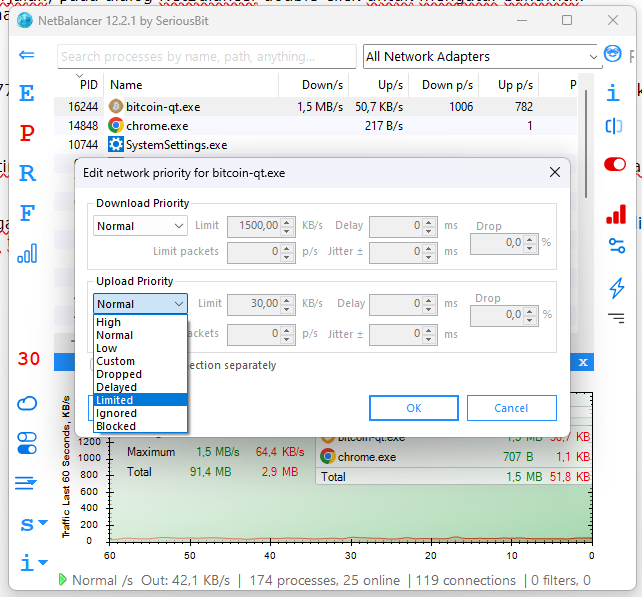Select Dropped upload priority

[140, 374]
